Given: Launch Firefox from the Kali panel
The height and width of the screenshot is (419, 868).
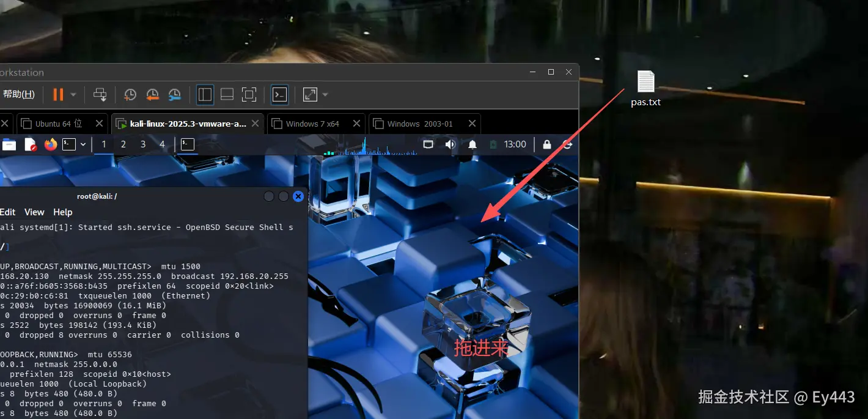Looking at the screenshot, I should (x=51, y=144).
